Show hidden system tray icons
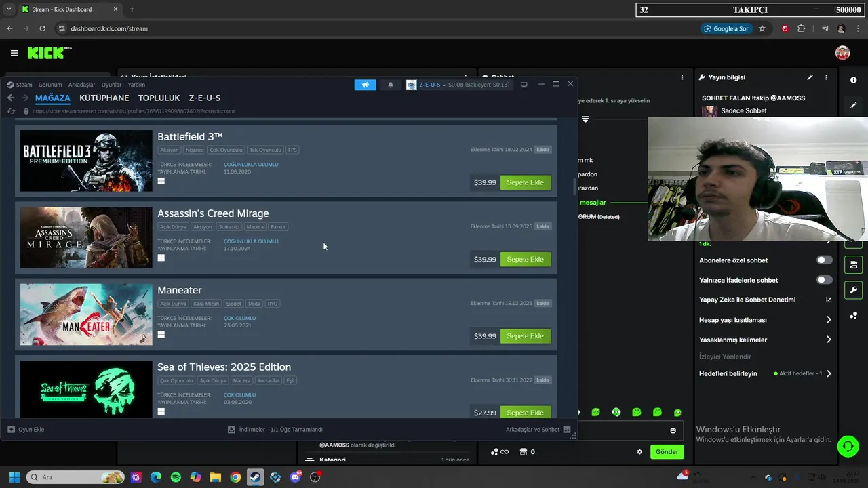 point(754,478)
